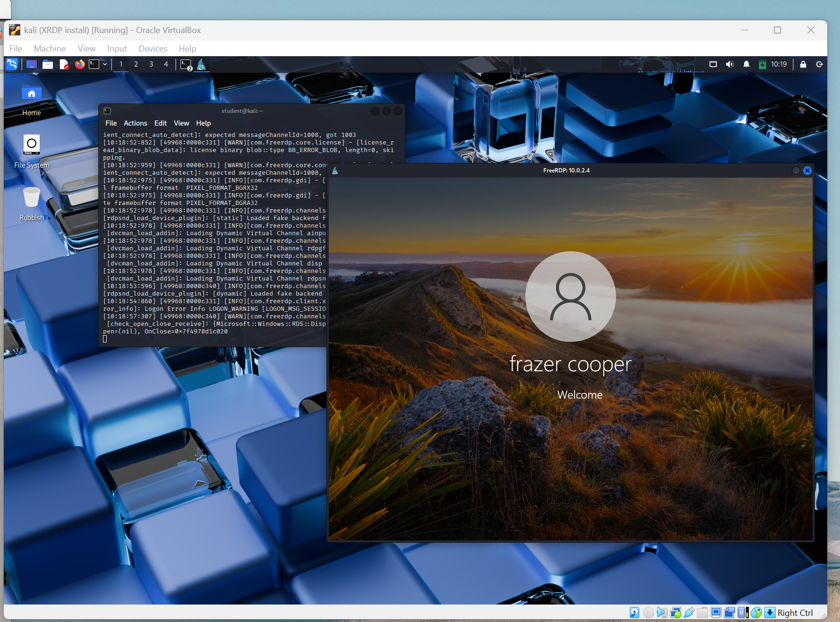Toggle keyboard capture arrow indicator

pyautogui.click(x=770, y=613)
